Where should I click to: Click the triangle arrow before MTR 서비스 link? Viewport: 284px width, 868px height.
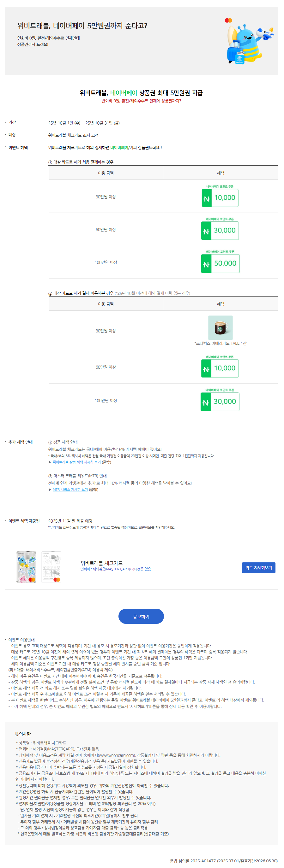(50, 490)
